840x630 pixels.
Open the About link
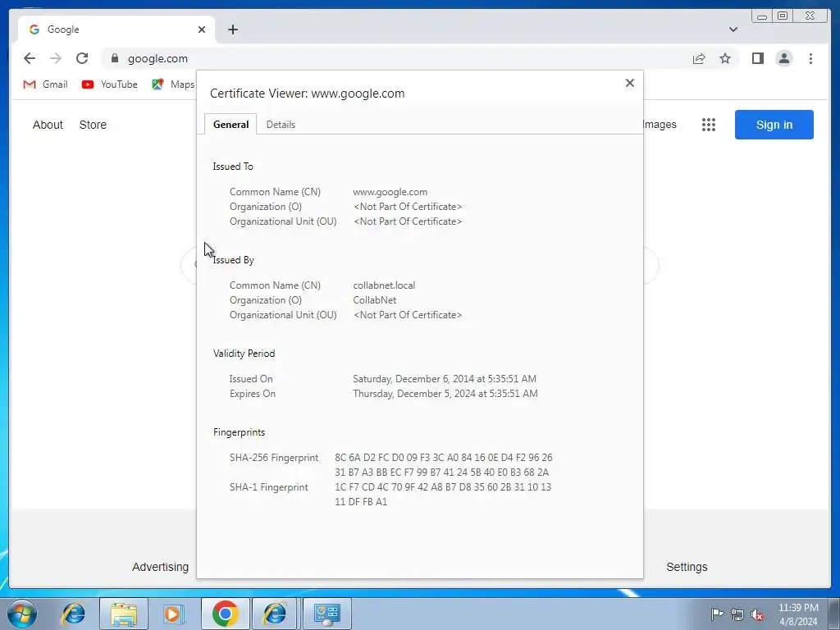(48, 125)
